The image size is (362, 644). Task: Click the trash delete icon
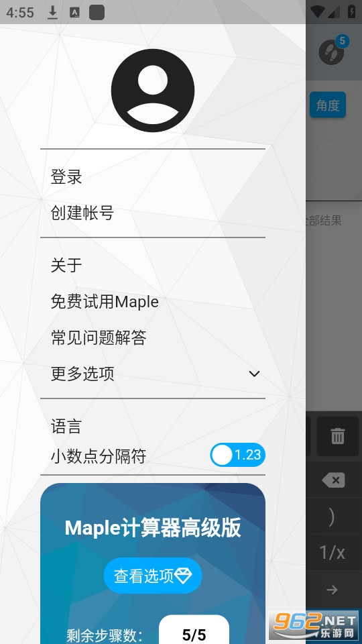pos(338,436)
